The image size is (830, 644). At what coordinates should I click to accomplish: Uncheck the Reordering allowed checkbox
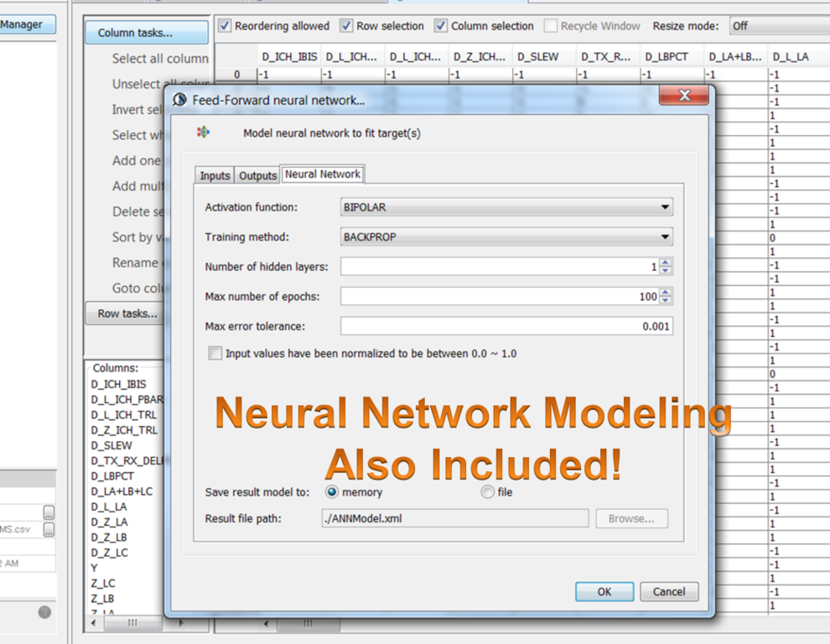225,26
